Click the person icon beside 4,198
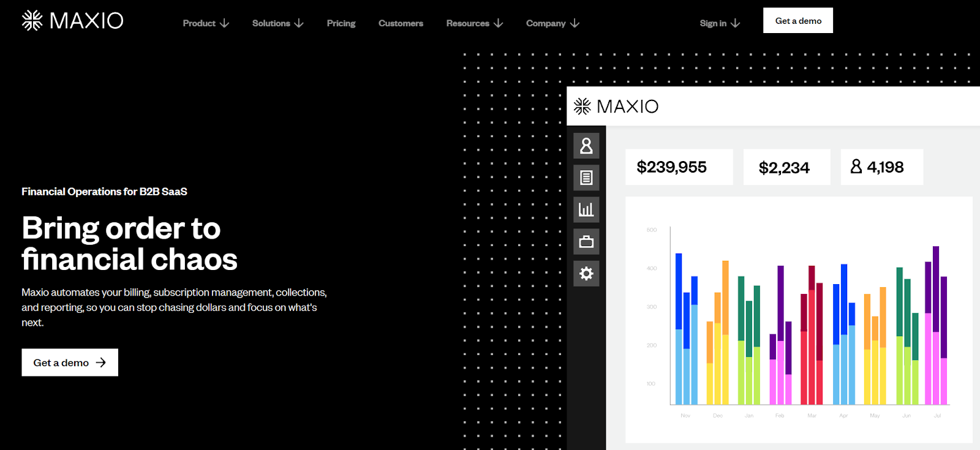This screenshot has height=450, width=980. (x=856, y=166)
